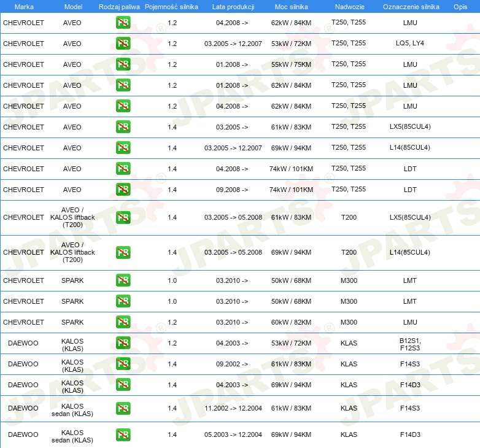The height and width of the screenshot is (448, 480).
Task: Click 'KALOS sedan (KLAS)' in the 69kW / 94KM row
Action: coord(72,436)
